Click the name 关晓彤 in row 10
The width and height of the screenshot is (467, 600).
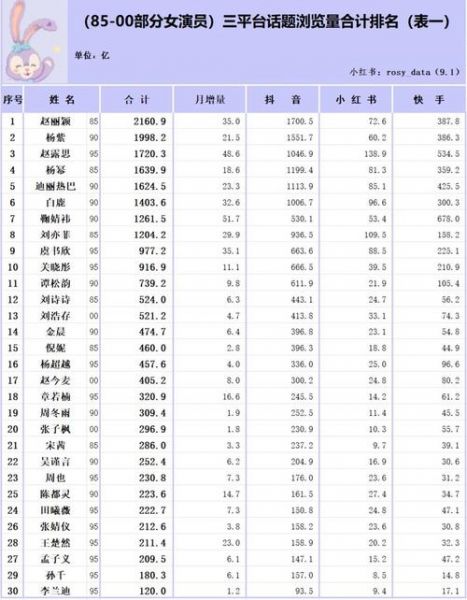point(56,267)
